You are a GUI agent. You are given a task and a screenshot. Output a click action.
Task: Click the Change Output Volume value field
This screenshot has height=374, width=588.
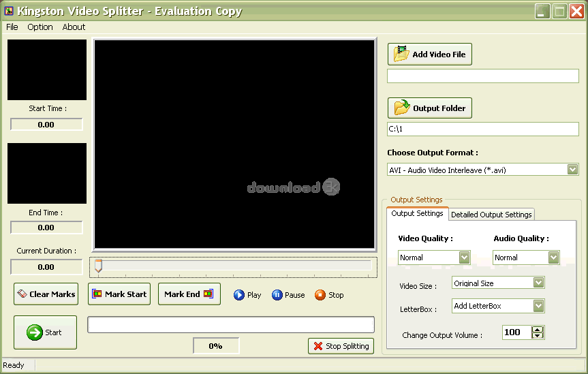(x=516, y=332)
